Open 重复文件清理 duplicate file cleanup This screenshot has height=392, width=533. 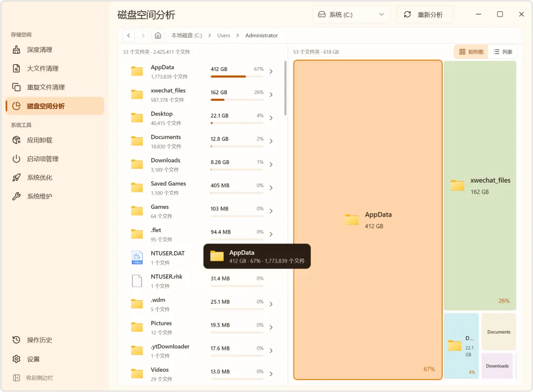tap(55, 87)
